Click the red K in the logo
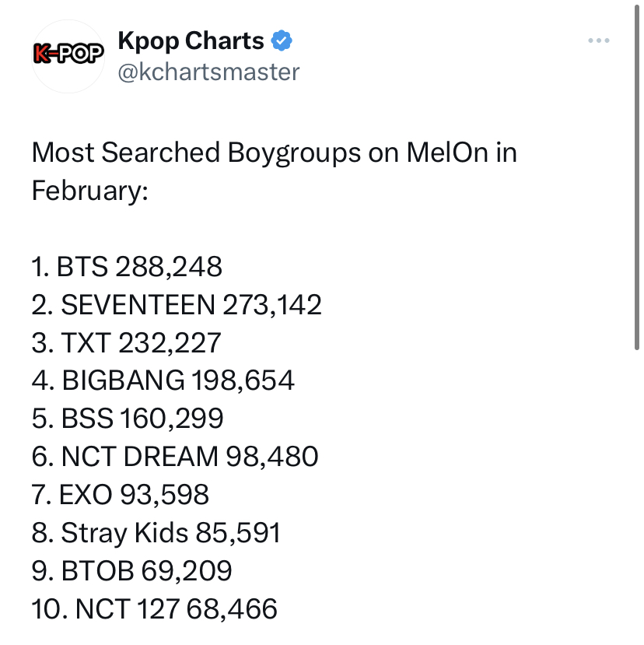The height and width of the screenshot is (645, 644). (41, 54)
